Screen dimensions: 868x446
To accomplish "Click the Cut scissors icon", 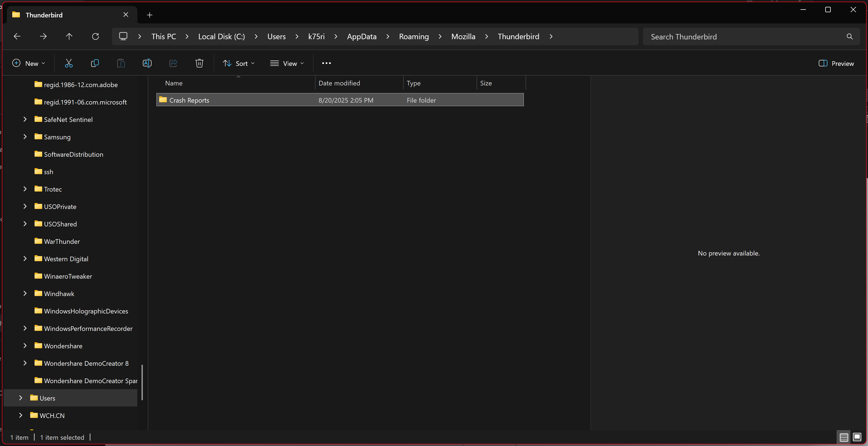I will (69, 63).
